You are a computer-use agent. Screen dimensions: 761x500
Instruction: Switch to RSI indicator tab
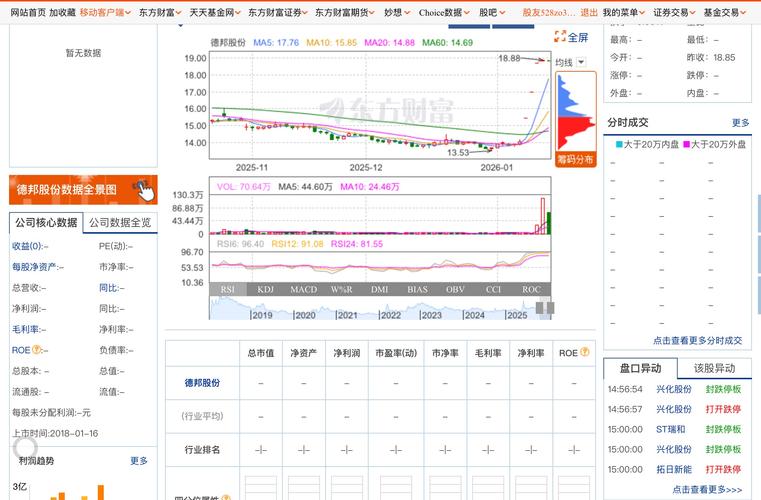pyautogui.click(x=228, y=289)
